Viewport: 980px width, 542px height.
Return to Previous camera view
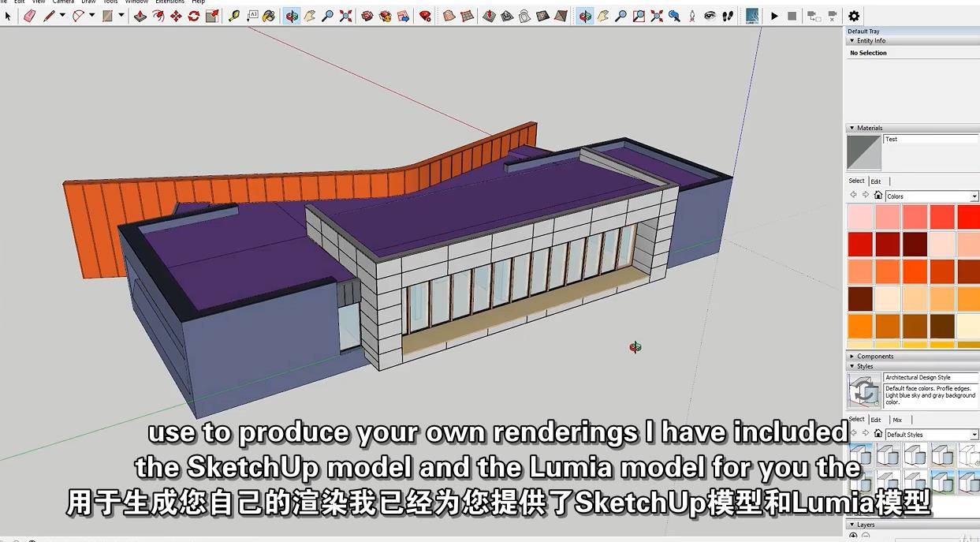(674, 16)
